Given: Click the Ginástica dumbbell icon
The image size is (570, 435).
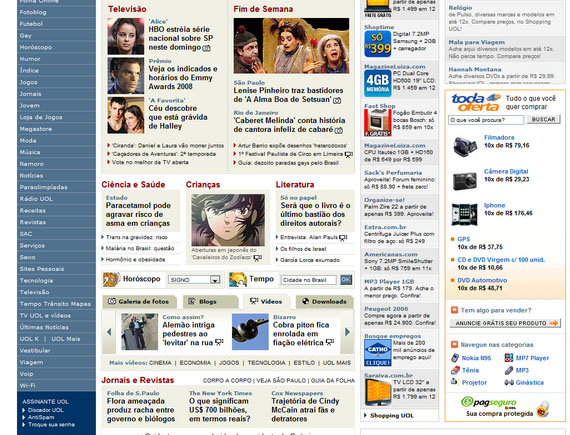Looking at the screenshot, I should [509, 382].
